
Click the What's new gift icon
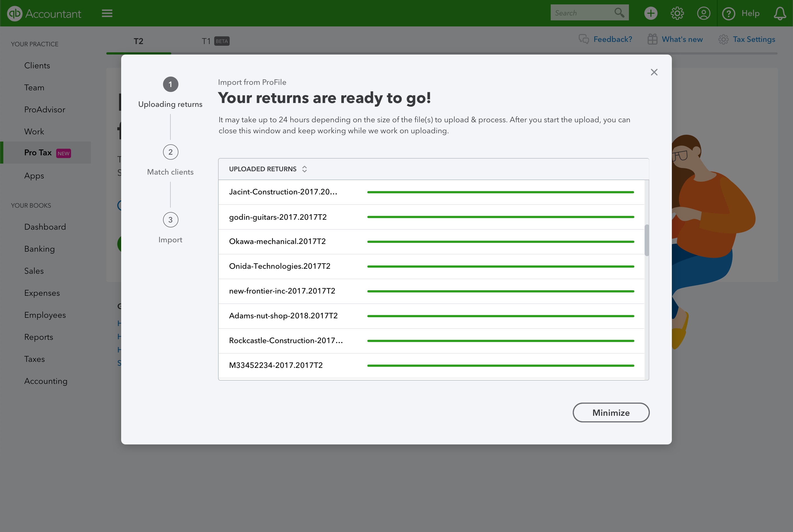[652, 39]
